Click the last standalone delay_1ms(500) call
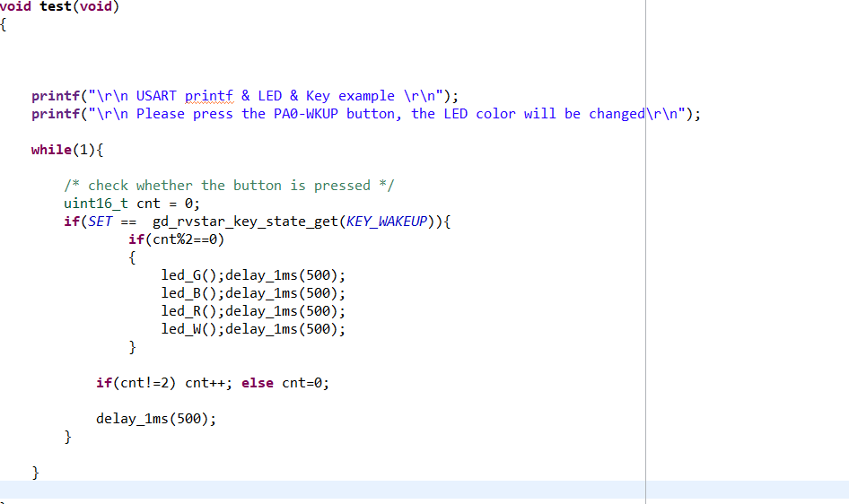Image resolution: width=849 pixels, height=504 pixels. click(156, 419)
